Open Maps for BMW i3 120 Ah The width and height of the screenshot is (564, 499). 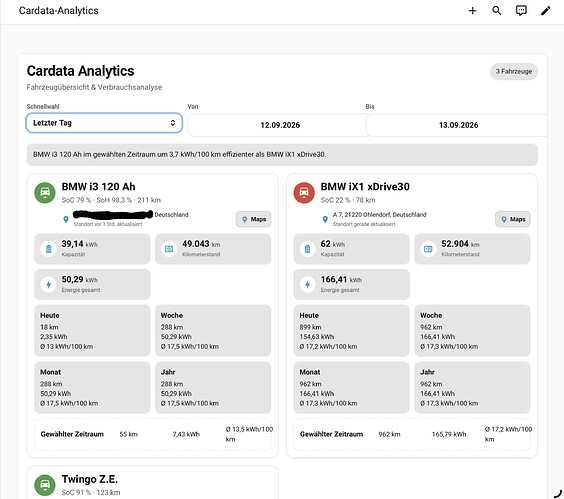tap(254, 219)
